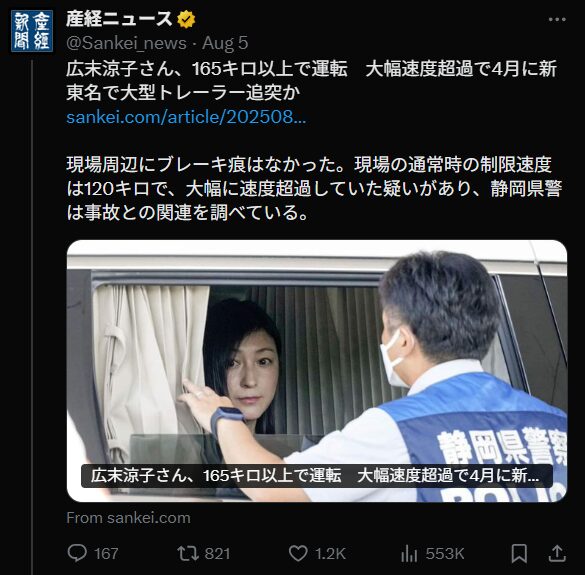The height and width of the screenshot is (575, 585).
Task: Click the 167 replies count
Action: (x=106, y=554)
